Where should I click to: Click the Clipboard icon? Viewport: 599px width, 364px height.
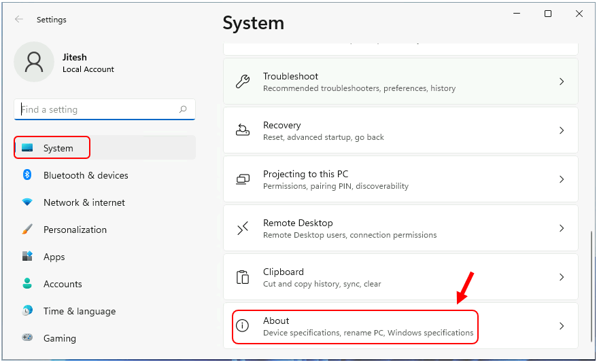[243, 277]
